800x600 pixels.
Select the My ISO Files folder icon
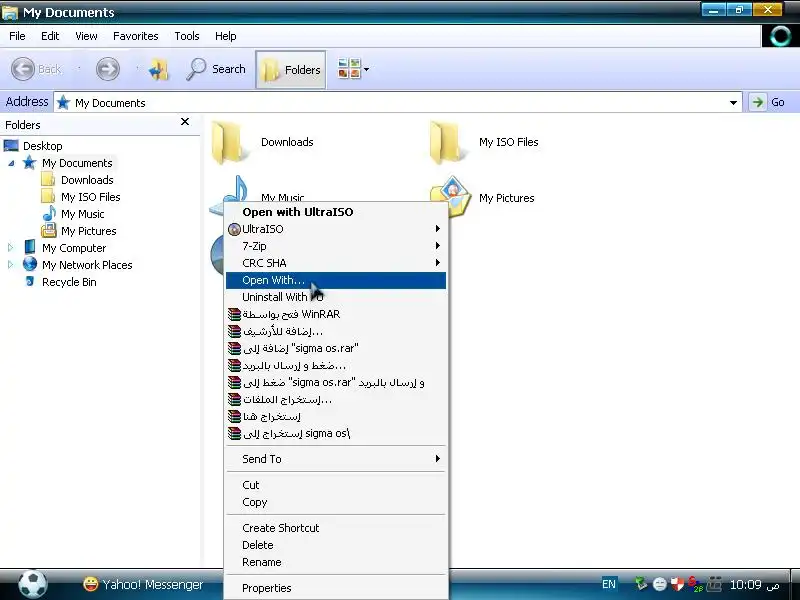point(446,142)
